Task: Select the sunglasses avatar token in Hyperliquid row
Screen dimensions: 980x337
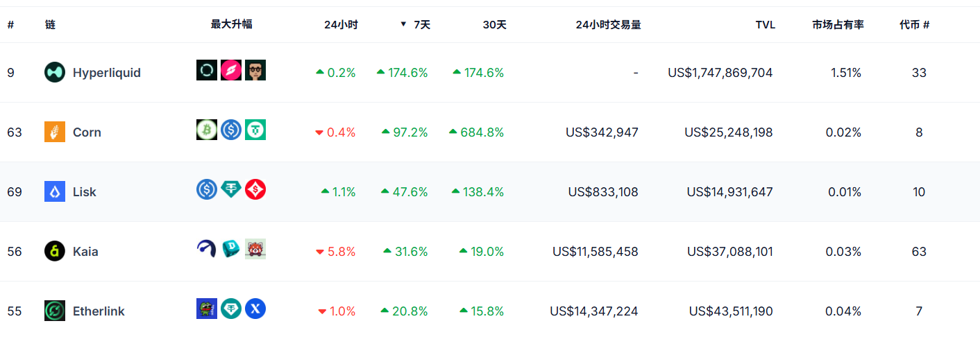Action: pyautogui.click(x=255, y=70)
